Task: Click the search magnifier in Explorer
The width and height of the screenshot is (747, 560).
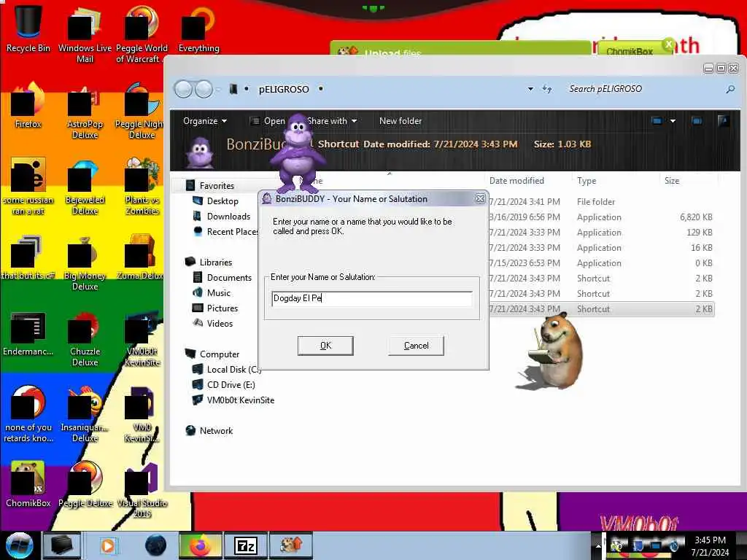Action: point(729,89)
